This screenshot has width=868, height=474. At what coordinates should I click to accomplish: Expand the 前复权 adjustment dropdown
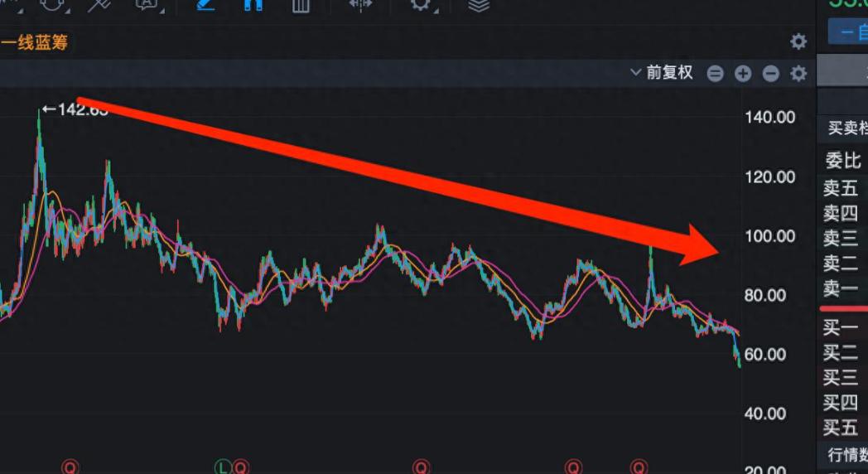[661, 73]
